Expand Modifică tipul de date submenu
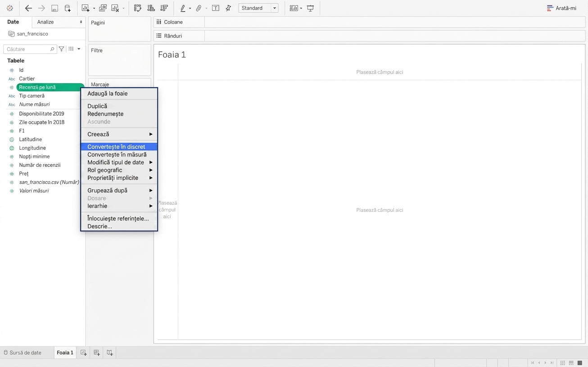 click(119, 162)
